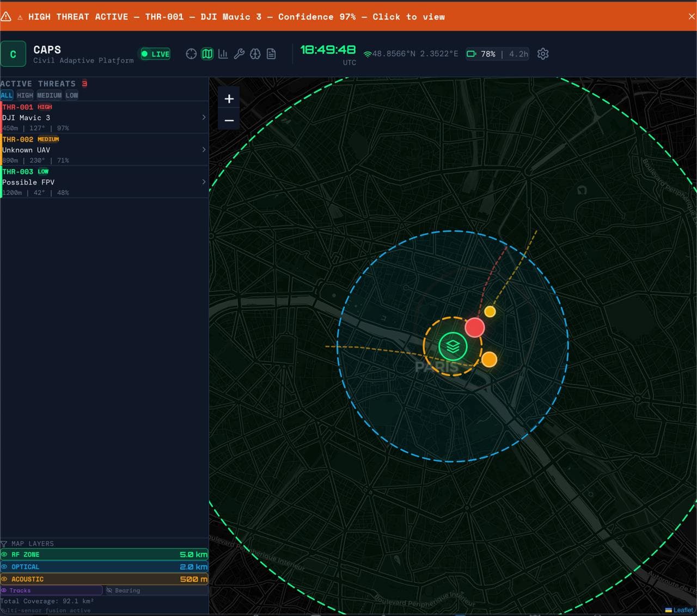Screen dimensions: 697x616
Task: Click the LIVE status button
Action: point(155,54)
